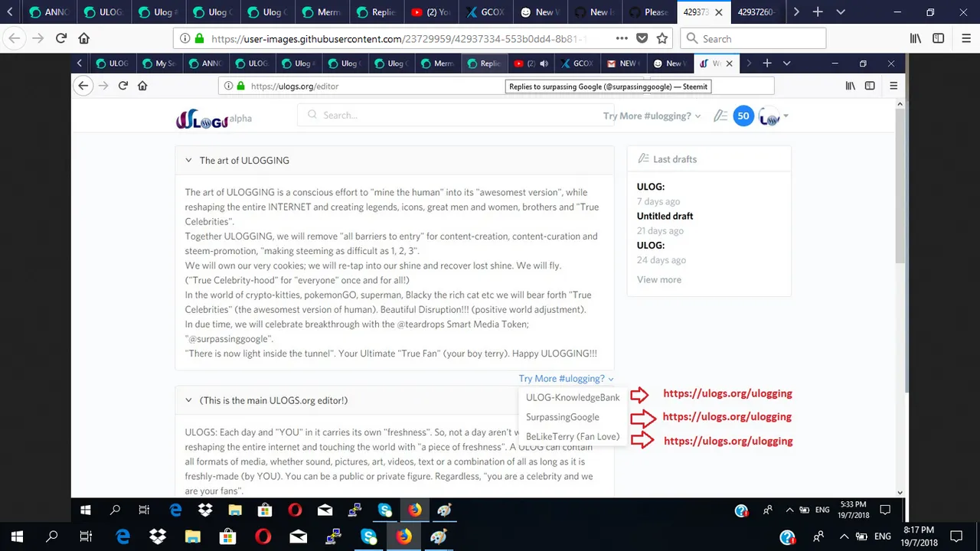Switch to the outer ANNC tab

pyautogui.click(x=49, y=12)
